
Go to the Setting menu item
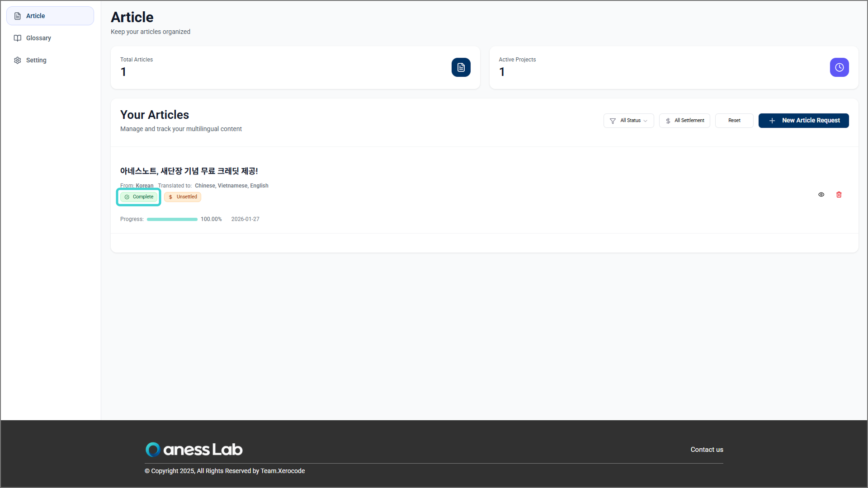pyautogui.click(x=36, y=61)
